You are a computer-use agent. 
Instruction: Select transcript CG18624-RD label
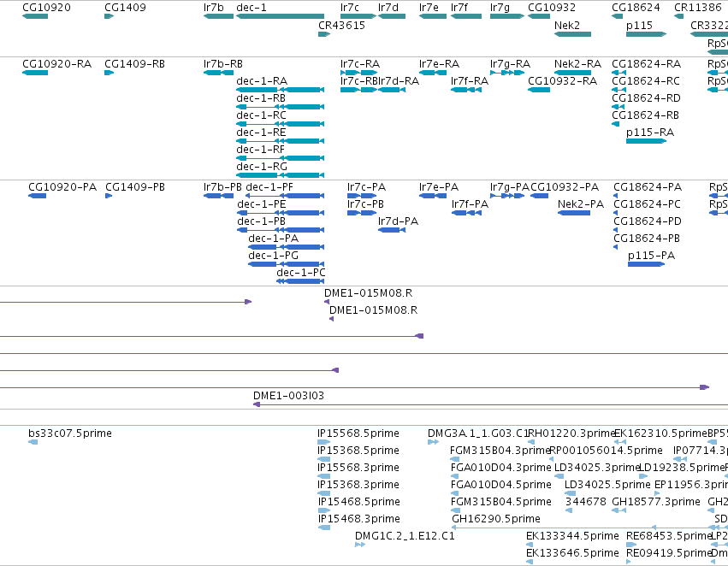[x=646, y=97]
